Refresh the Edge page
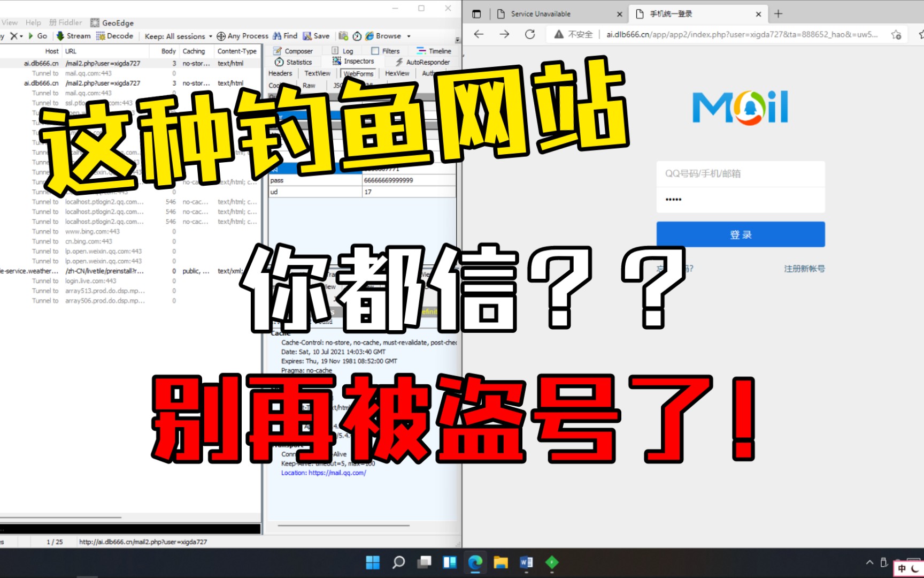Viewport: 924px width, 578px height. 530,34
